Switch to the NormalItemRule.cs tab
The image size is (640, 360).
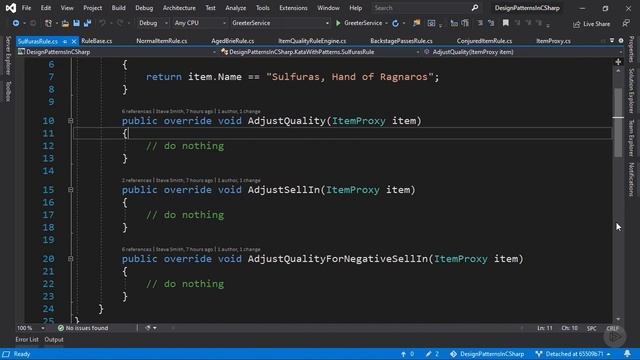[162, 41]
